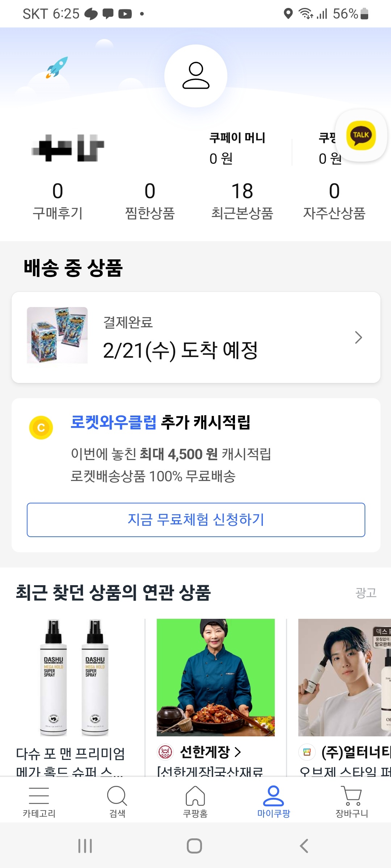Open 선한게장 seller page chevron
This screenshot has height=868, width=391.
click(237, 752)
